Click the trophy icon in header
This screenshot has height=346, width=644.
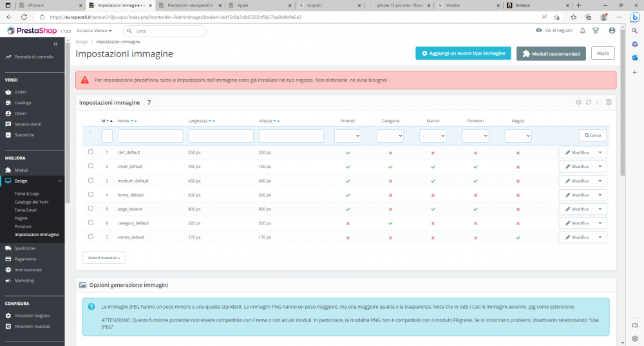tap(596, 31)
